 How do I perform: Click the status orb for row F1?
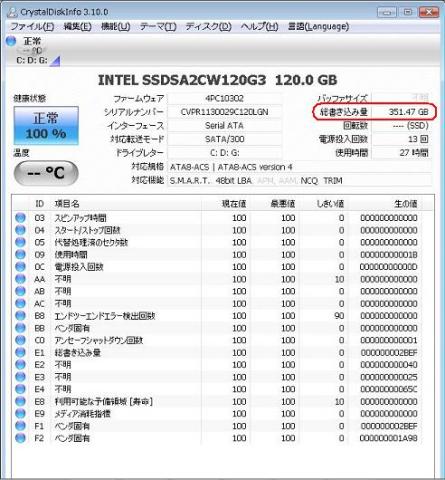[x=20, y=426]
